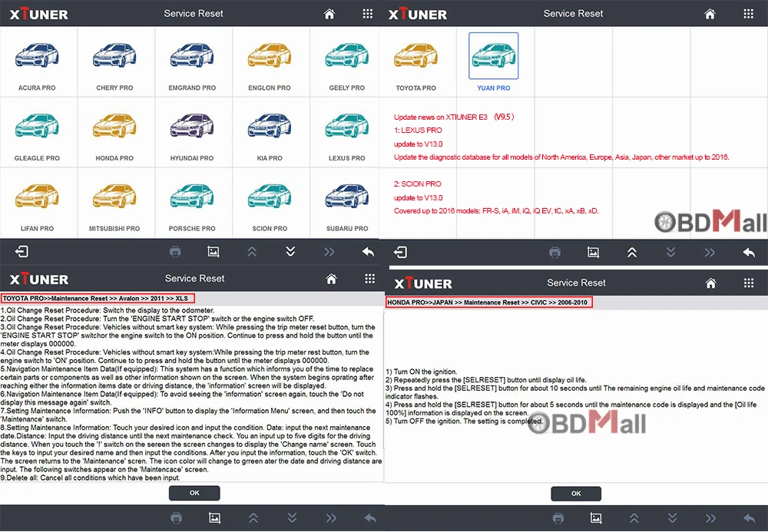This screenshot has height=532, width=768.
Task: Confirm OK in Honda Civic reset panel
Action: (x=576, y=494)
